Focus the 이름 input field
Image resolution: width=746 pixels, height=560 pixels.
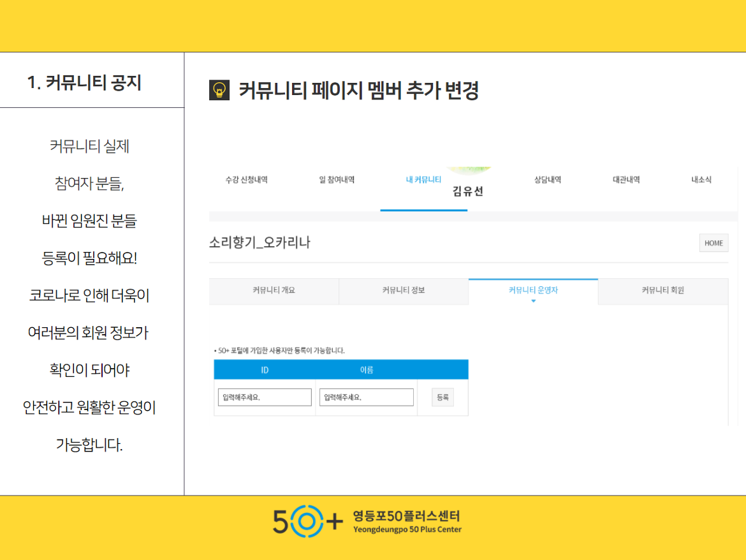point(366,397)
